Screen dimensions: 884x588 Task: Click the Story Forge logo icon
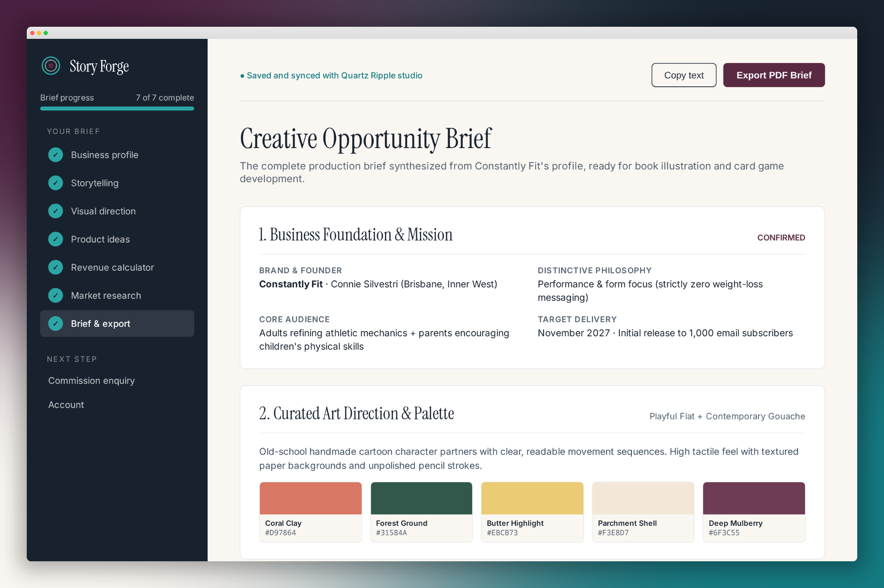[x=51, y=66]
